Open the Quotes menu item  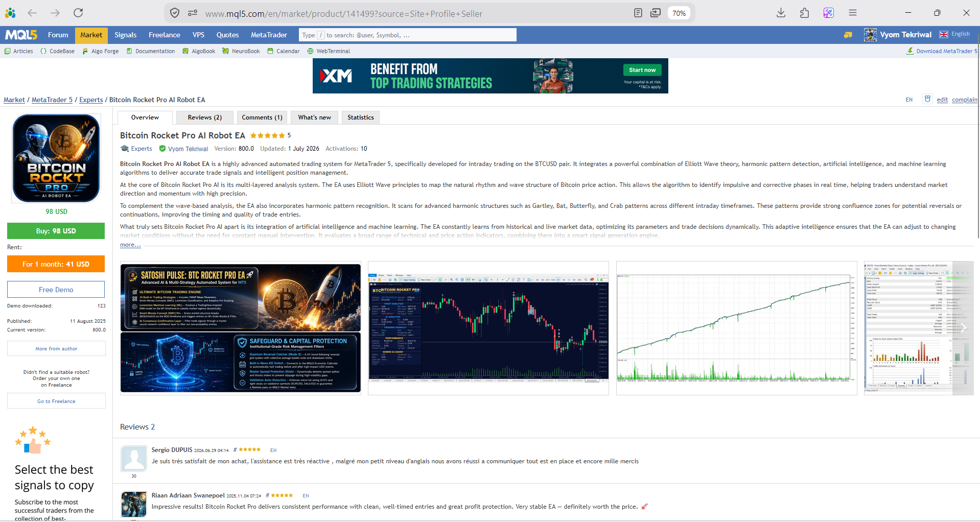click(x=227, y=35)
